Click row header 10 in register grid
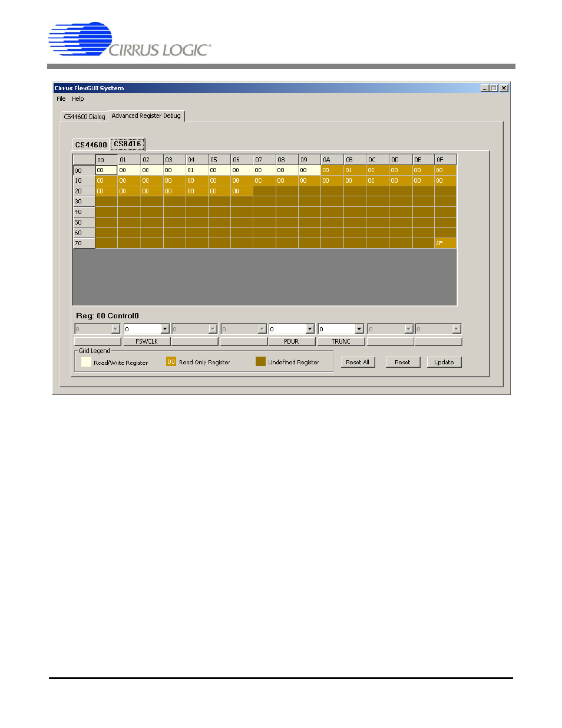This screenshot has height=728, width=562. point(84,181)
